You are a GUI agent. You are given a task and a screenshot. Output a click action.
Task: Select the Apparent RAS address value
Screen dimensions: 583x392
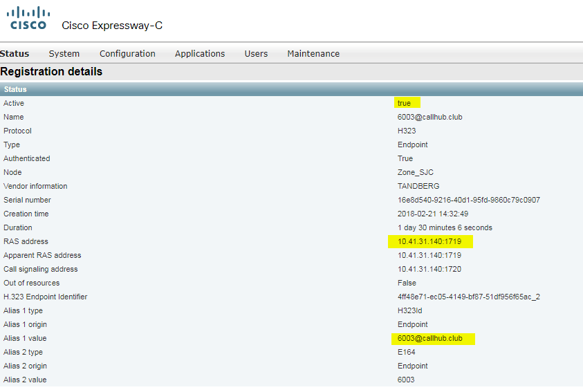pos(429,255)
